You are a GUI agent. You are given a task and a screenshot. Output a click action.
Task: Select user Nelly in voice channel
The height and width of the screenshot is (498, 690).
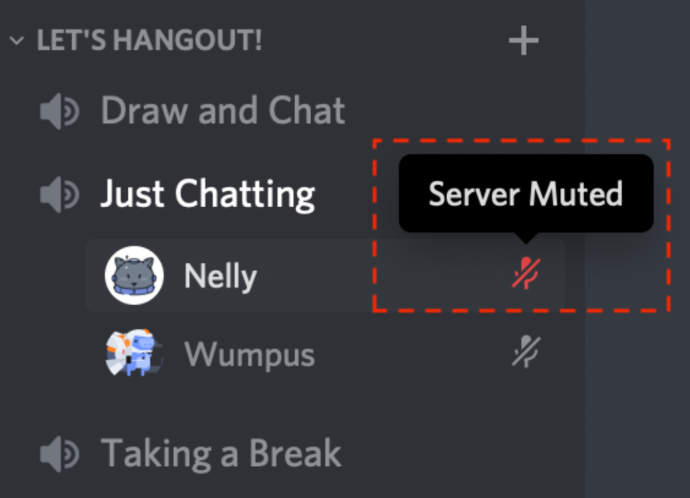[326, 275]
